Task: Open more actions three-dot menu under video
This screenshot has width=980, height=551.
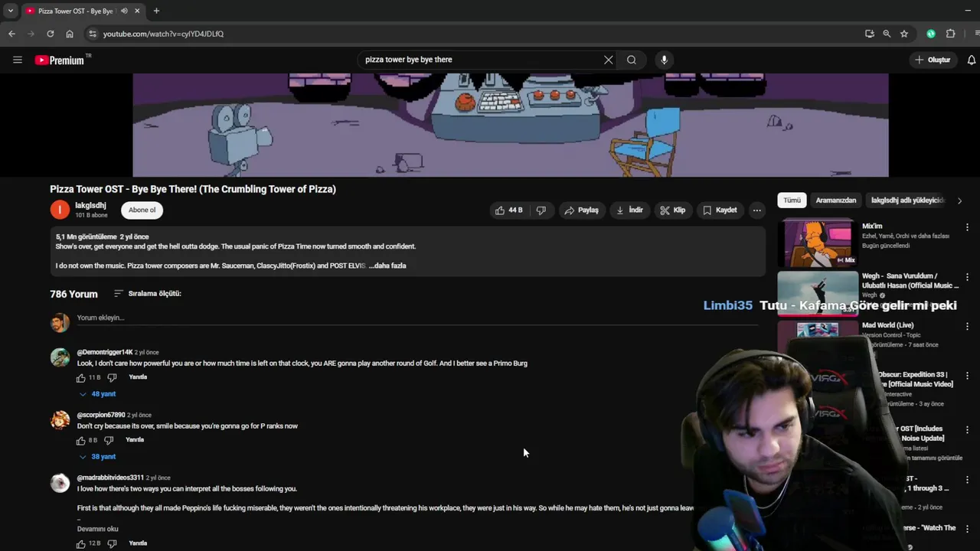Action: (756, 210)
